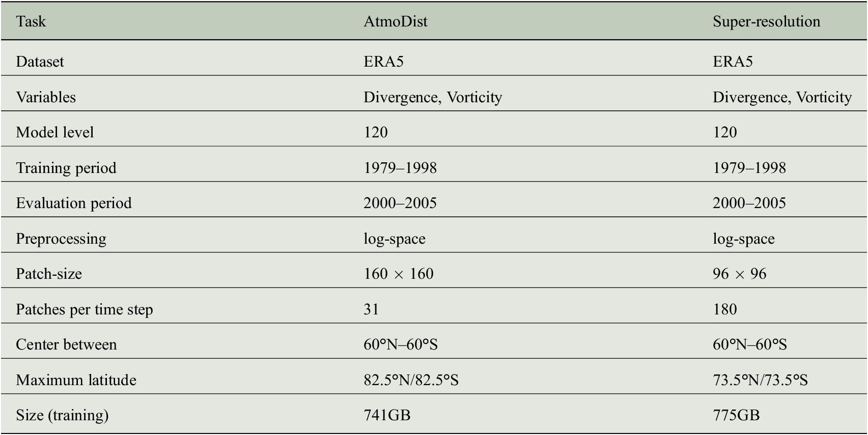Select the 96 × 96 patch-size cell
868x435 pixels.
click(x=739, y=274)
